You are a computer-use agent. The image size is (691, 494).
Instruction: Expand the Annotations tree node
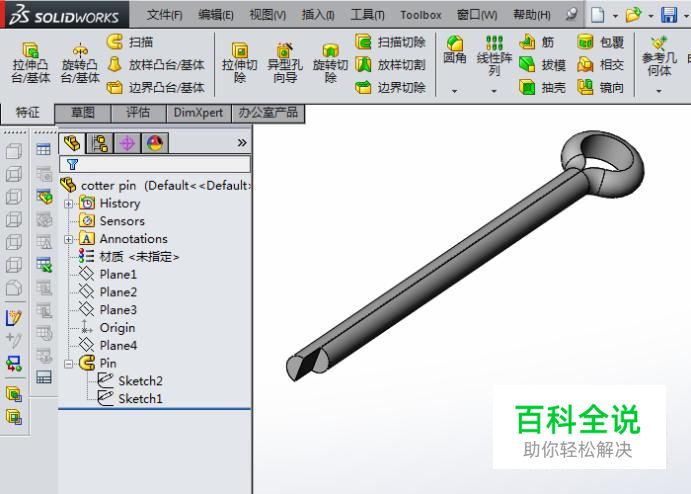68,239
